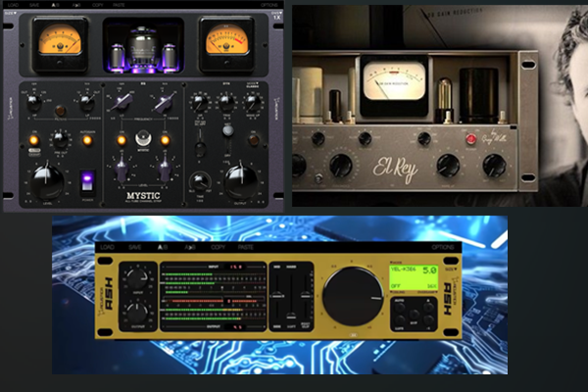Open OPTIONS in the Ash plugin
588x392 pixels.
tap(443, 247)
